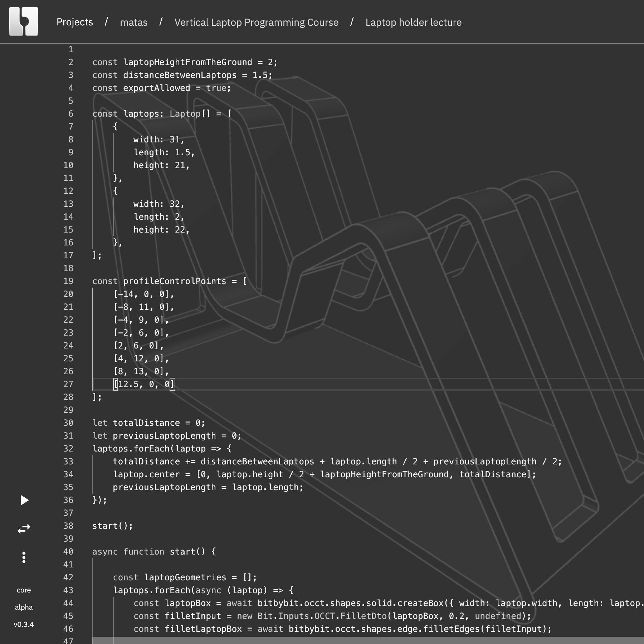The image size is (644, 644).
Task: Click the '[-14, 0, 0],' point line
Action: click(144, 294)
